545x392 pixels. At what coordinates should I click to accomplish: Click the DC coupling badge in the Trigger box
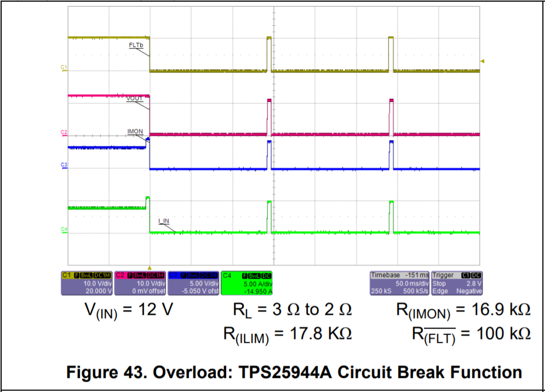(476, 275)
